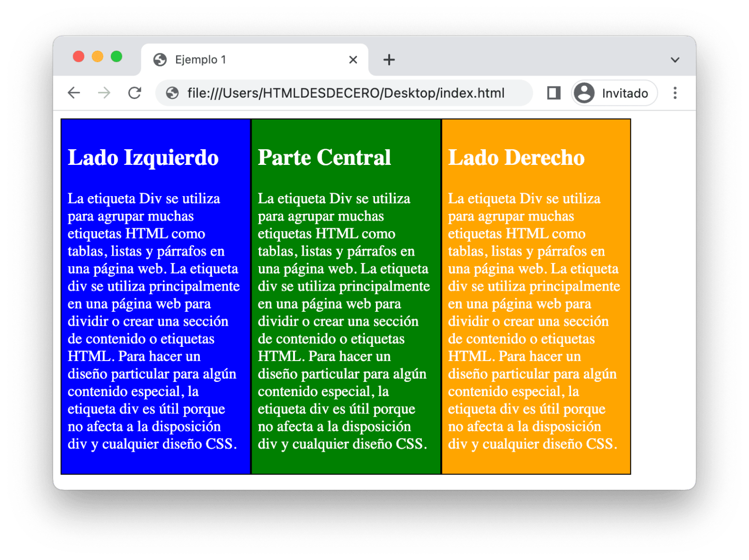749x560 pixels.
Task: Click the Parte Central heading
Action: pyautogui.click(x=324, y=157)
